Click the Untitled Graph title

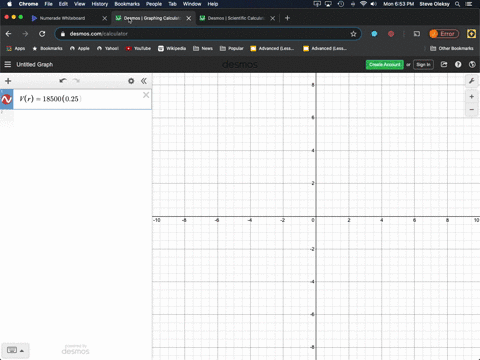click(x=35, y=64)
